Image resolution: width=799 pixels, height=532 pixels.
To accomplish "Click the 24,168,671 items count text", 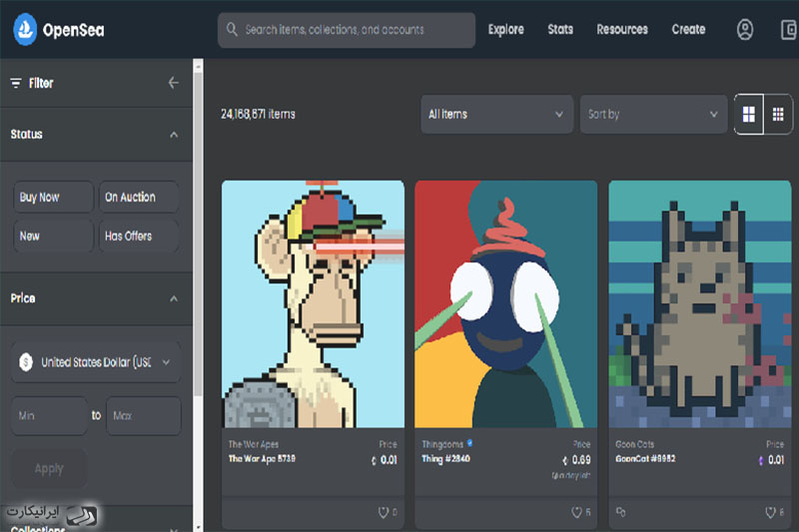I will tap(258, 114).
